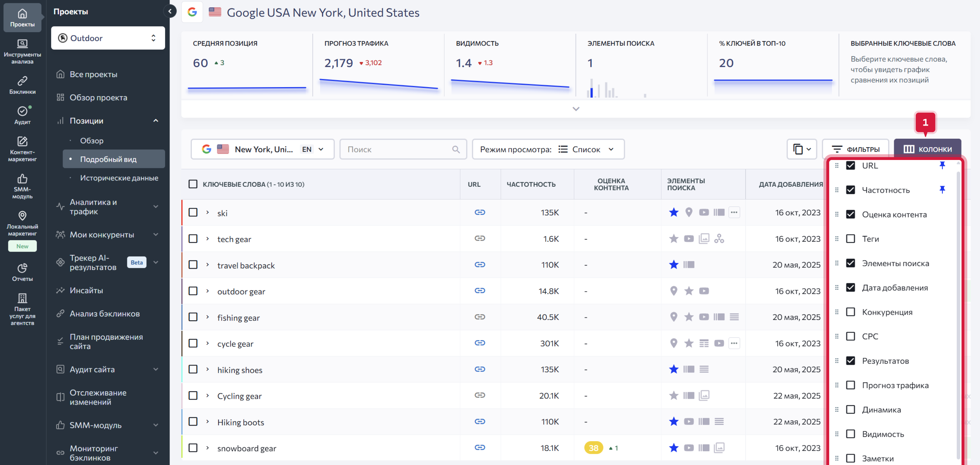The image size is (980, 465).
Task: Select all keywords with header checkbox
Action: point(193,184)
